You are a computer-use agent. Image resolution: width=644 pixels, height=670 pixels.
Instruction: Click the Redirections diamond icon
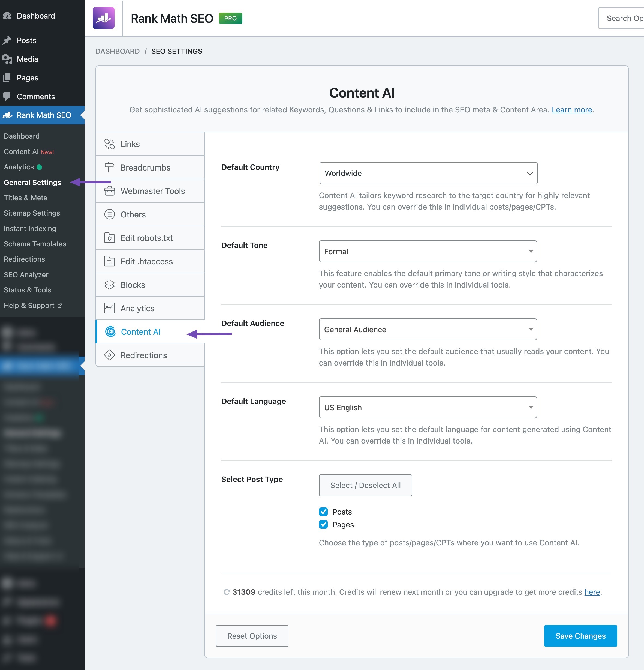109,355
